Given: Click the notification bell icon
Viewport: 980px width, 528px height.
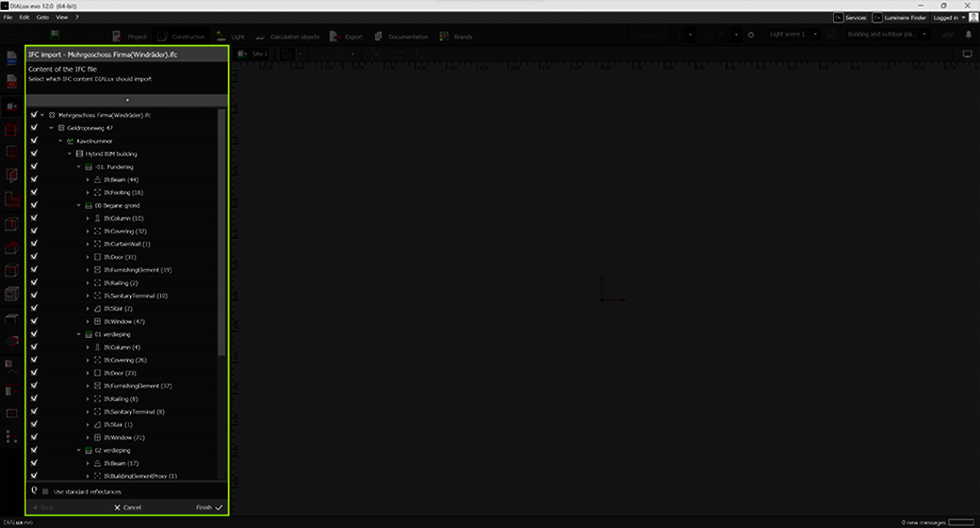Looking at the screenshot, I should pyautogui.click(x=968, y=35).
